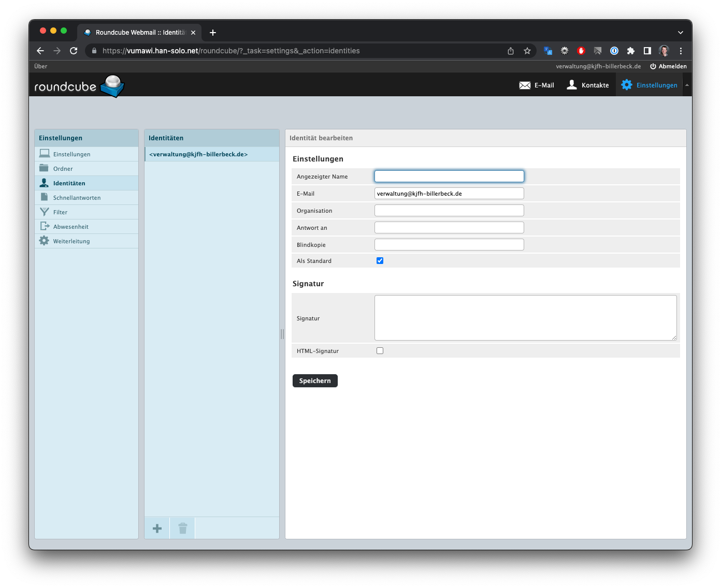Screen dimensions: 721x588
Task: Click the panel splitter handle
Action: (282, 334)
